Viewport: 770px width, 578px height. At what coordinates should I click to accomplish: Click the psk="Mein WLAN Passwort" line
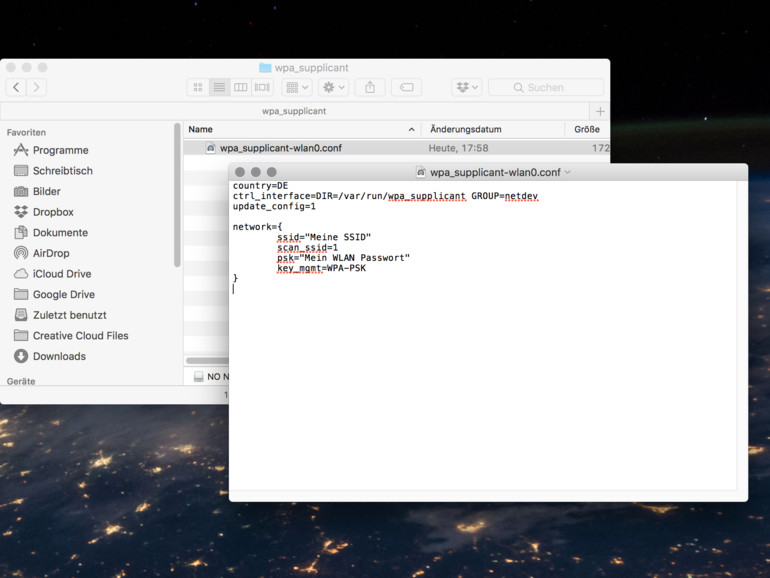pyautogui.click(x=343, y=258)
